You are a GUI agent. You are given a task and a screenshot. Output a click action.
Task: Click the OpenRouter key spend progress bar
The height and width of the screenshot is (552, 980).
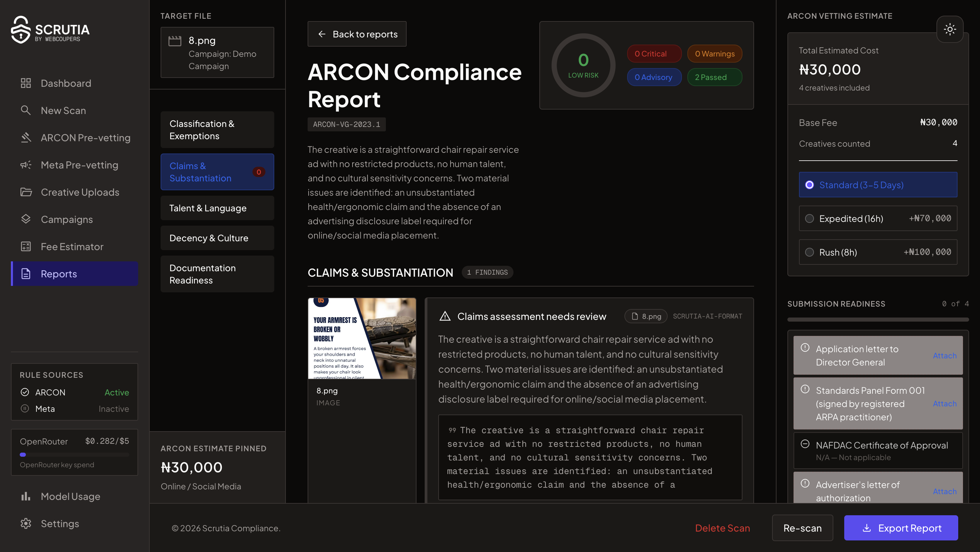coord(74,455)
